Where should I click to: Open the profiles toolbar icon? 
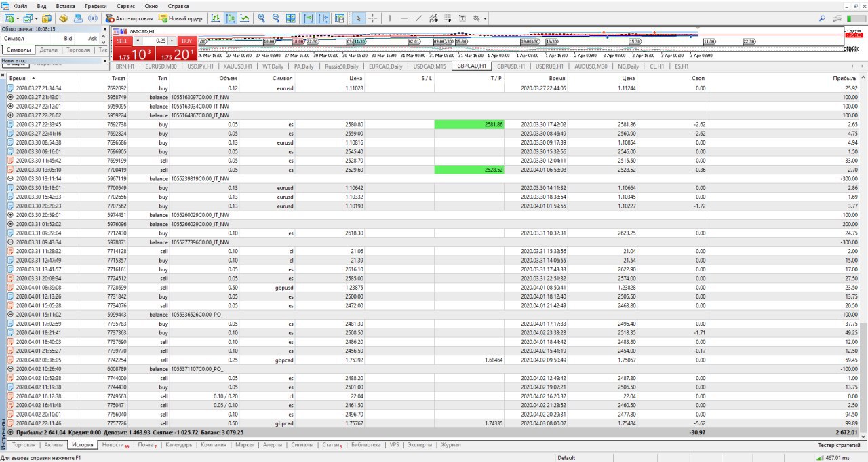tap(27, 18)
